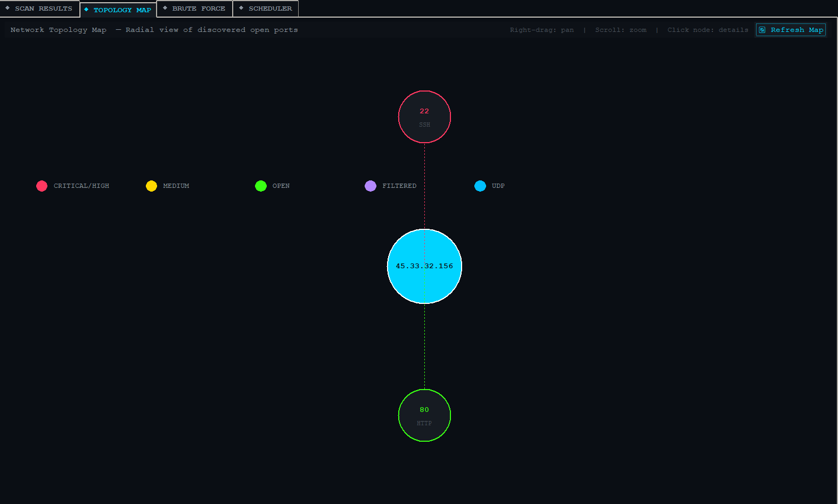The width and height of the screenshot is (838, 504).
Task: Click the 'Right-drag: pan' hint text
Action: (x=542, y=30)
